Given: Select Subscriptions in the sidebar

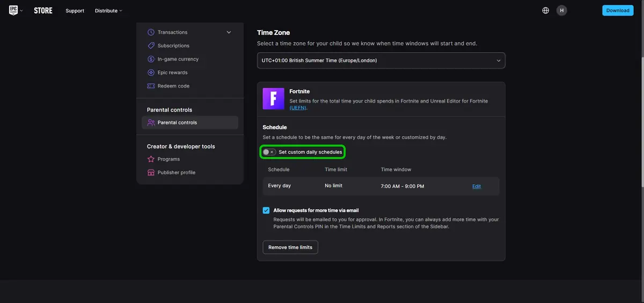Looking at the screenshot, I should 173,46.
